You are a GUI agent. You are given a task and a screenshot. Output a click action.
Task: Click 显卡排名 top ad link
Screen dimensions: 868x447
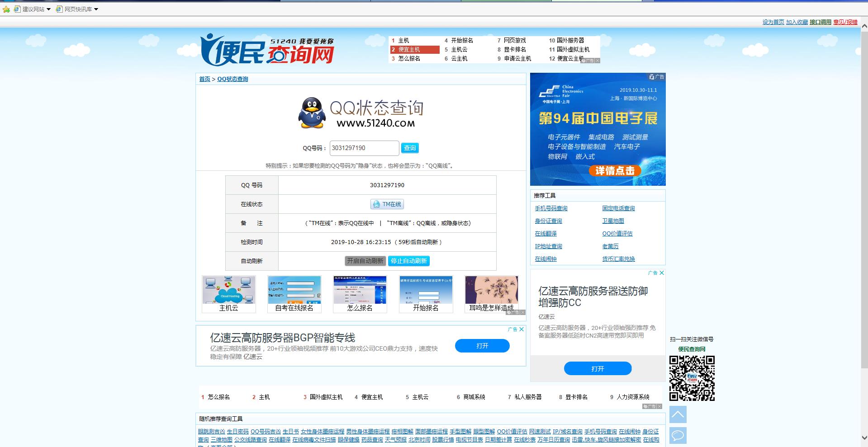pyautogui.click(x=515, y=50)
